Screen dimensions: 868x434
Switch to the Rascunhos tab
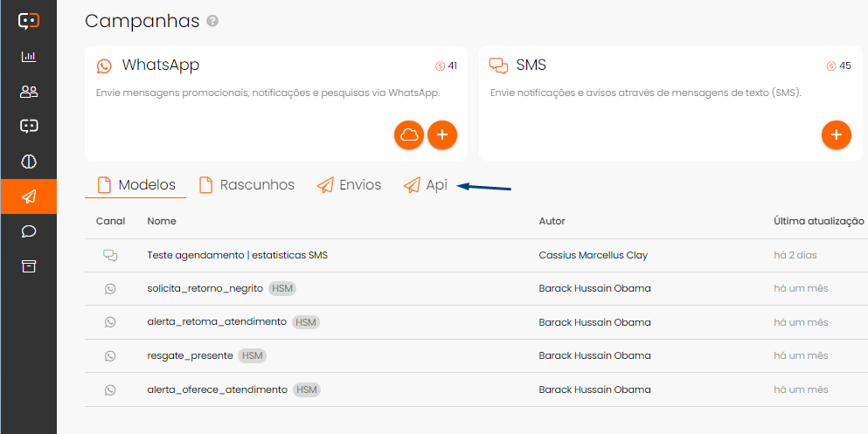247,185
